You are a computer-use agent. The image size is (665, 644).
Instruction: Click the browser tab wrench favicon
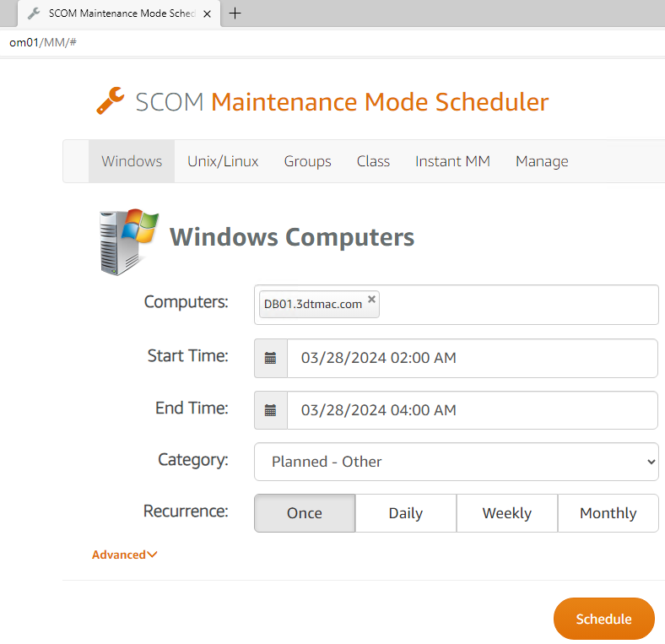[34, 14]
